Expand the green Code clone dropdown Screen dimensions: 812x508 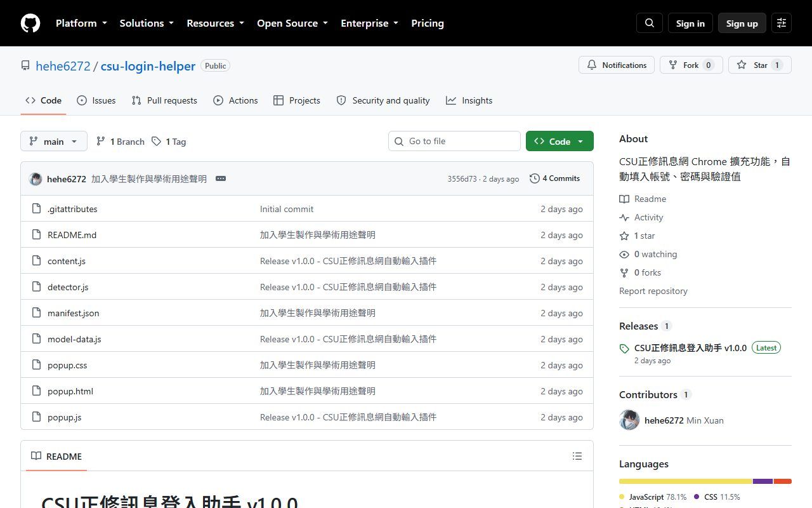pos(560,141)
